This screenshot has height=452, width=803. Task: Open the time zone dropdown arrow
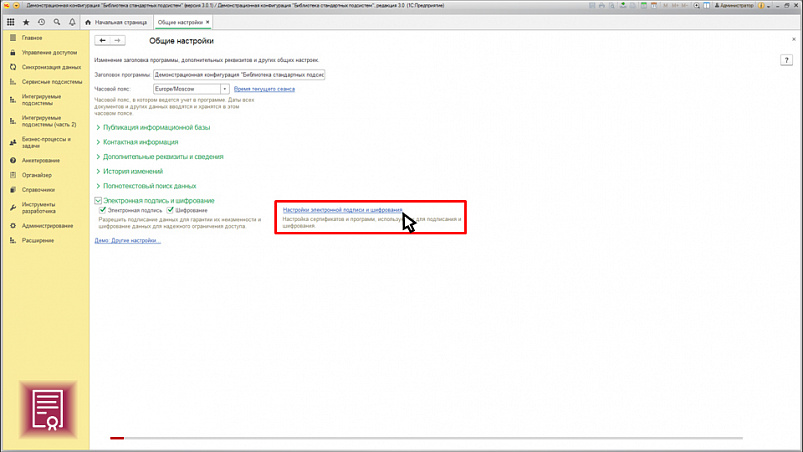tap(225, 89)
